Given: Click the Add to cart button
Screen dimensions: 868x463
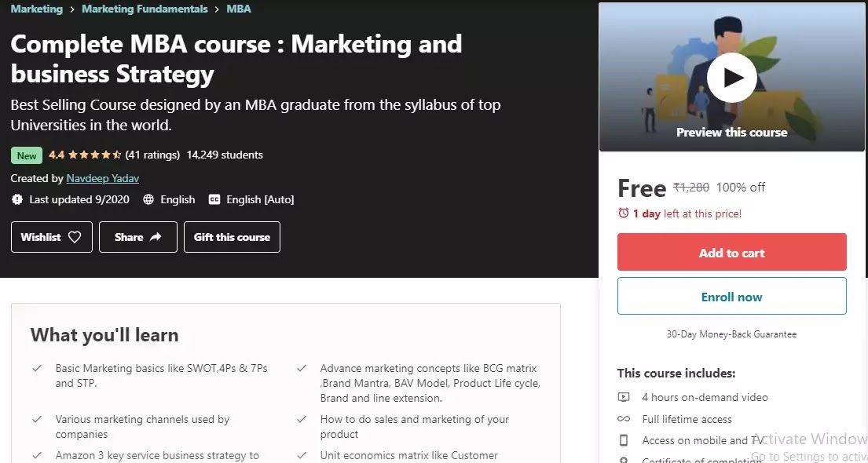Looking at the screenshot, I should pos(731,252).
